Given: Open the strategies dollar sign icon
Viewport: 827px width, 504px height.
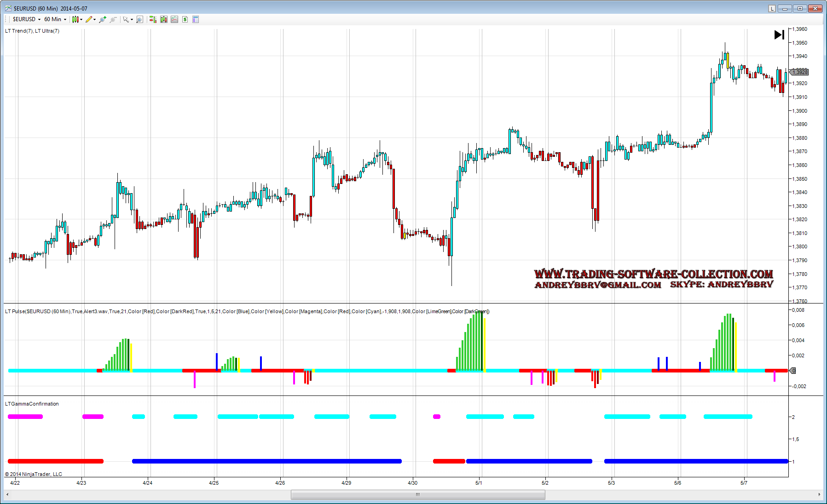Looking at the screenshot, I should (x=185, y=19).
